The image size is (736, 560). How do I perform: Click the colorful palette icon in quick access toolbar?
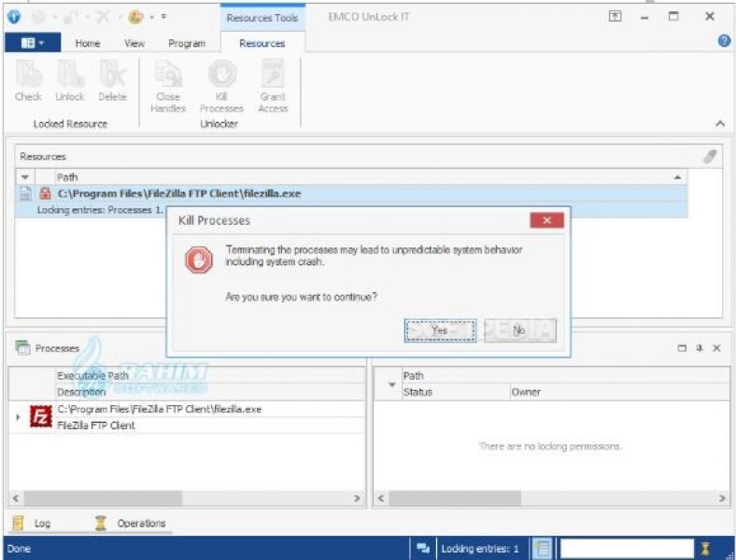[135, 18]
